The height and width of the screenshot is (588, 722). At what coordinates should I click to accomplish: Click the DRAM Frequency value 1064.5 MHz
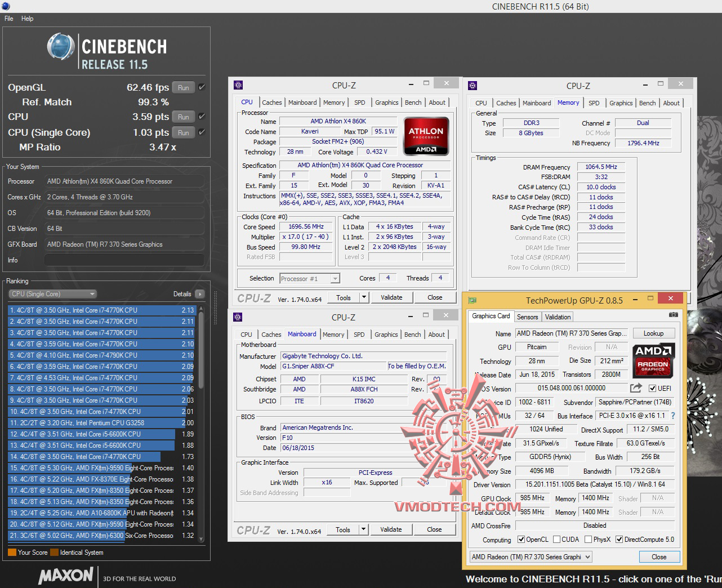coord(601,167)
